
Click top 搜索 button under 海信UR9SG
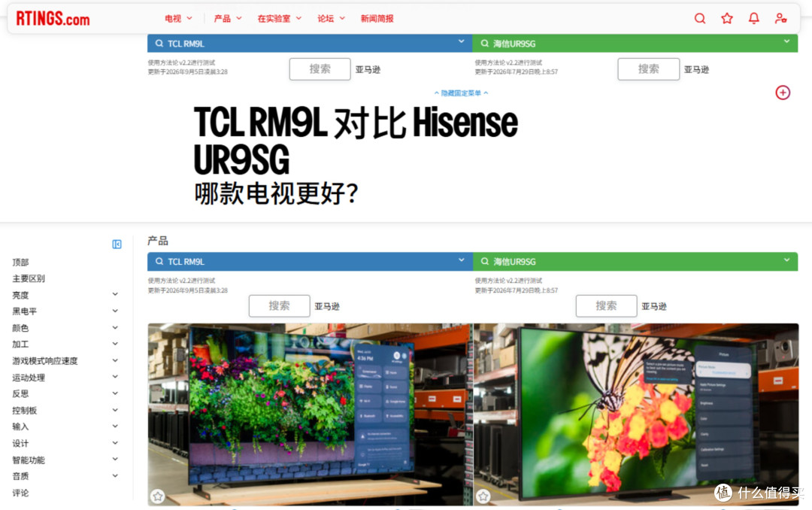[x=648, y=69]
